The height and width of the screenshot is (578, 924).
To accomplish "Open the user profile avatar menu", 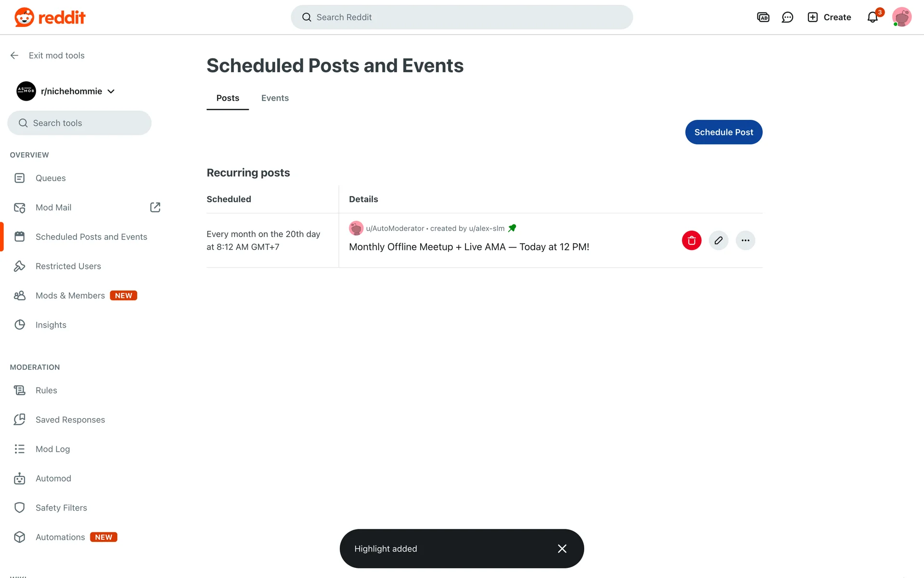I will pos(901,17).
